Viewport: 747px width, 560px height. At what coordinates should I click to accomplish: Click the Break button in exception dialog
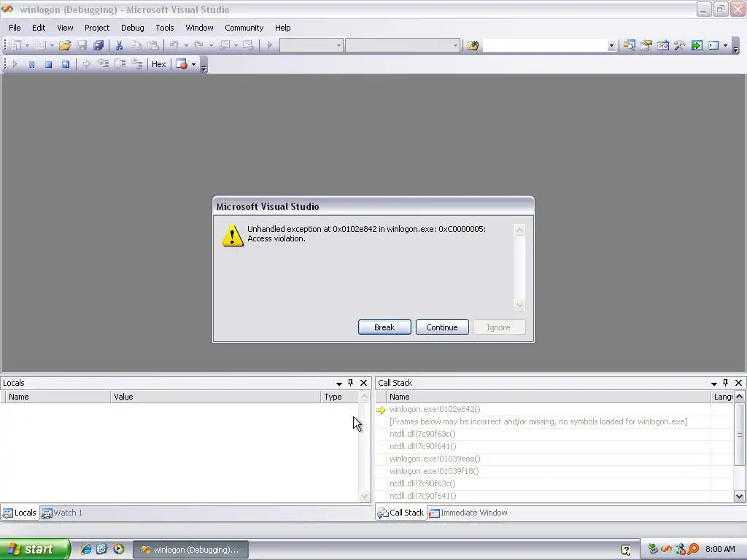(x=384, y=327)
